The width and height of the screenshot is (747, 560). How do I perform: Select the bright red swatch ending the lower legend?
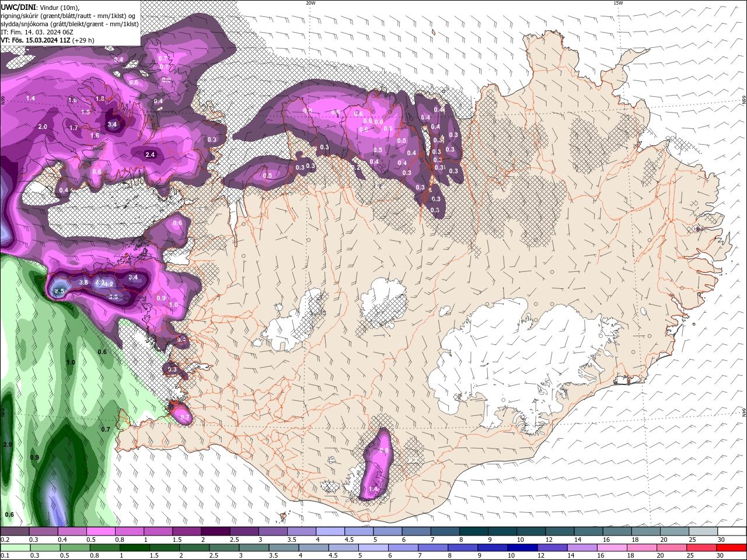732,548
